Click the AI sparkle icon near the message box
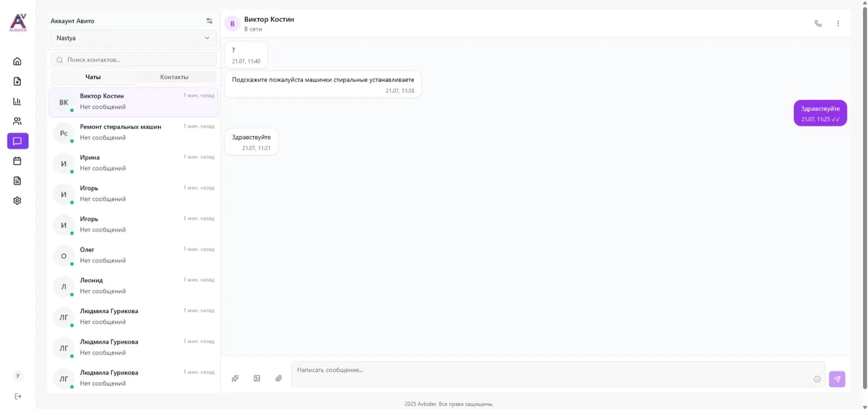The image size is (868, 409). (x=235, y=378)
